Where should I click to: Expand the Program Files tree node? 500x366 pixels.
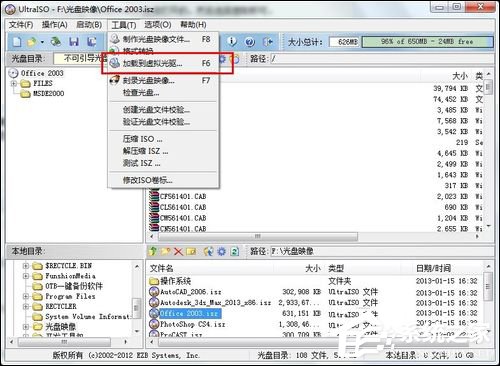pyautogui.click(x=26, y=296)
